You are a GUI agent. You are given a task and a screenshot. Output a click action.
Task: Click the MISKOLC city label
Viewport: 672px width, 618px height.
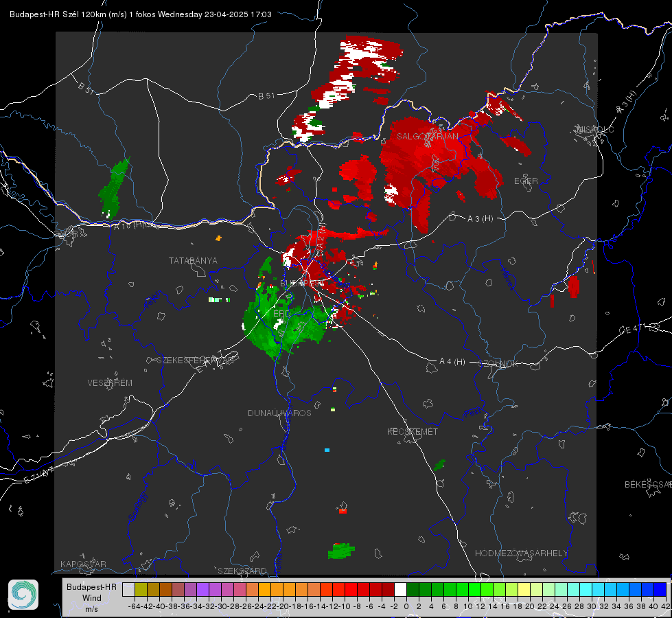(595, 129)
